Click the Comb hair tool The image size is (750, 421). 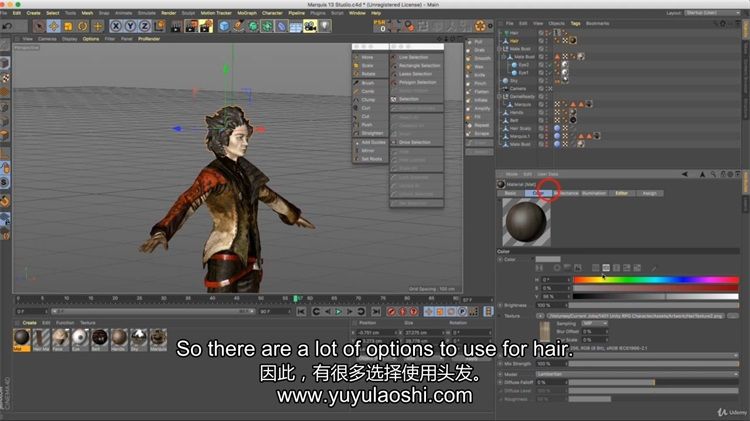coord(370,91)
